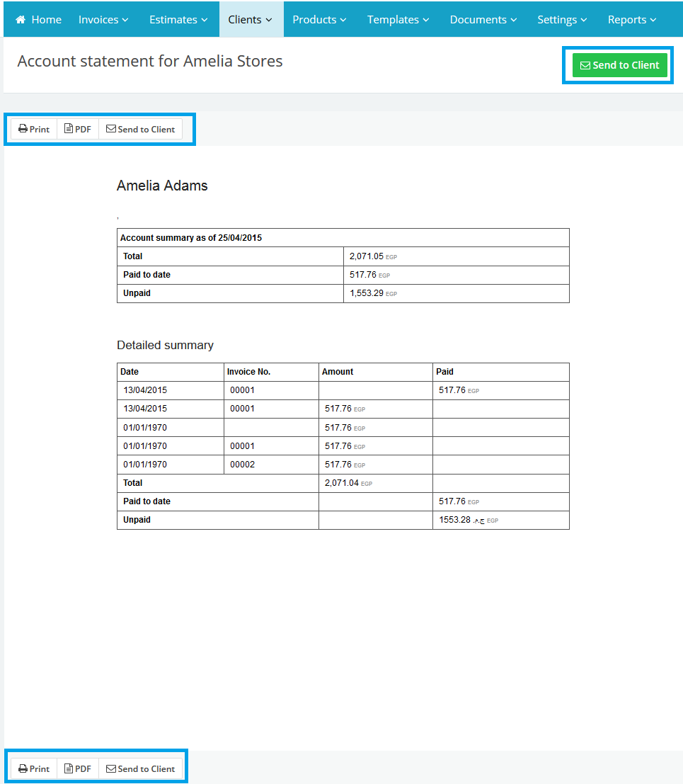
Task: Expand the Estimates menu
Action: point(178,20)
